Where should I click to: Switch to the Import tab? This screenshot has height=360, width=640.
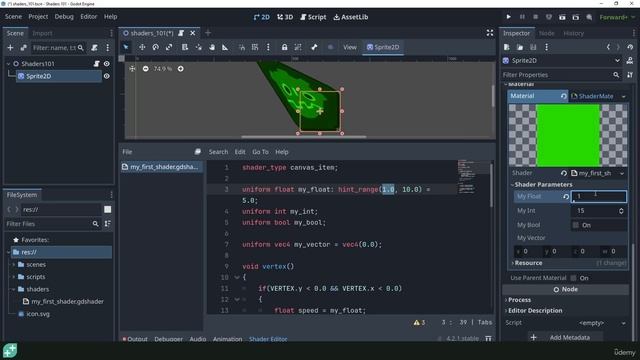coord(42,33)
